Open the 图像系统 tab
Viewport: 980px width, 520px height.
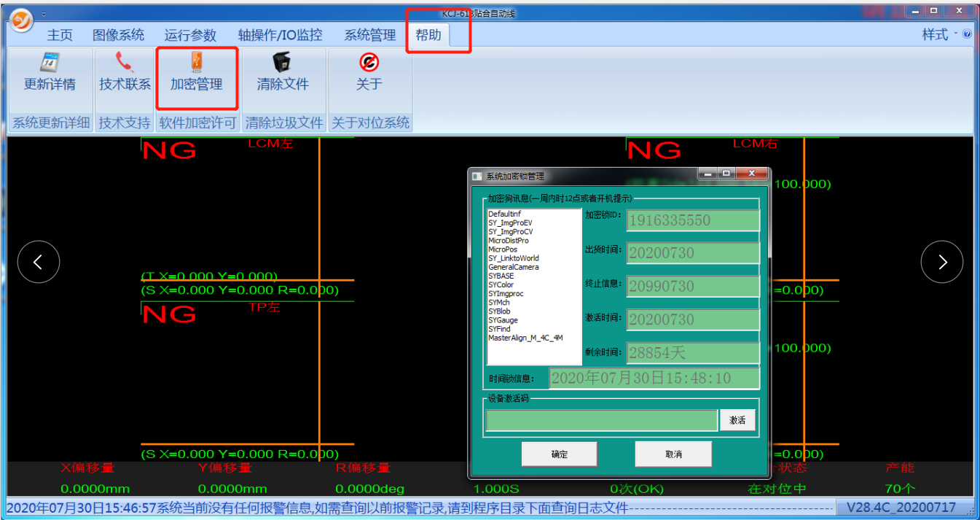118,35
